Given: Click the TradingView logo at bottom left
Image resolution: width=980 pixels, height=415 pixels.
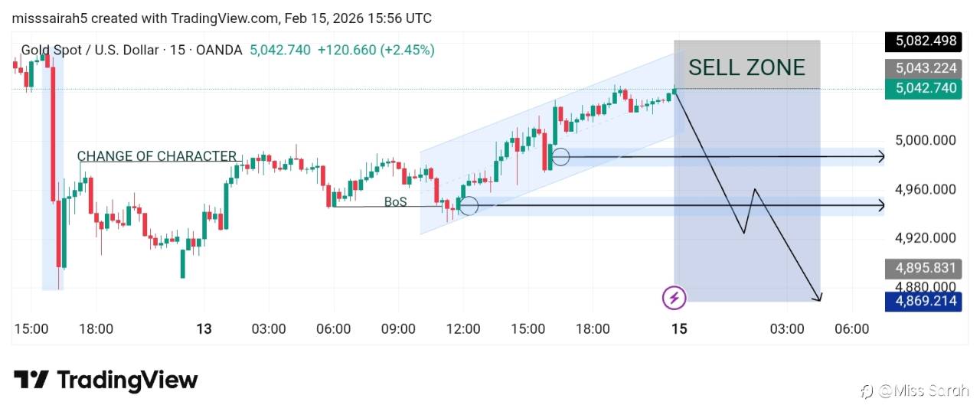Looking at the screenshot, I should 106,380.
